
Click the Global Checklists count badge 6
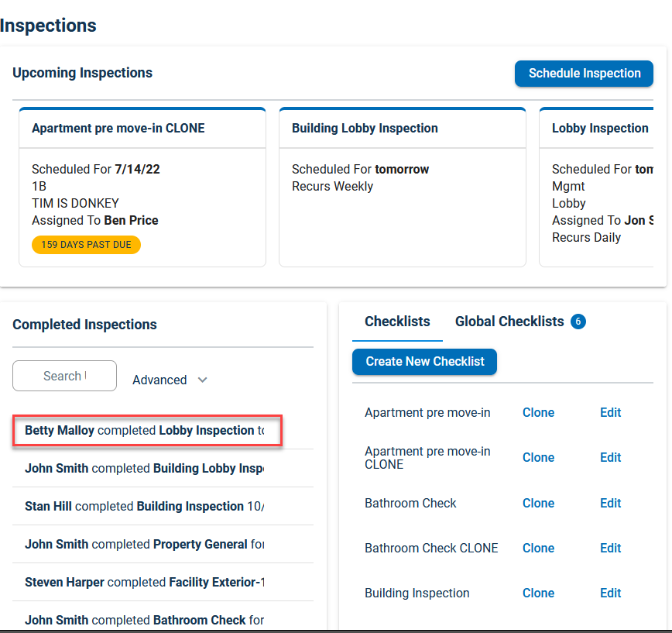[578, 322]
